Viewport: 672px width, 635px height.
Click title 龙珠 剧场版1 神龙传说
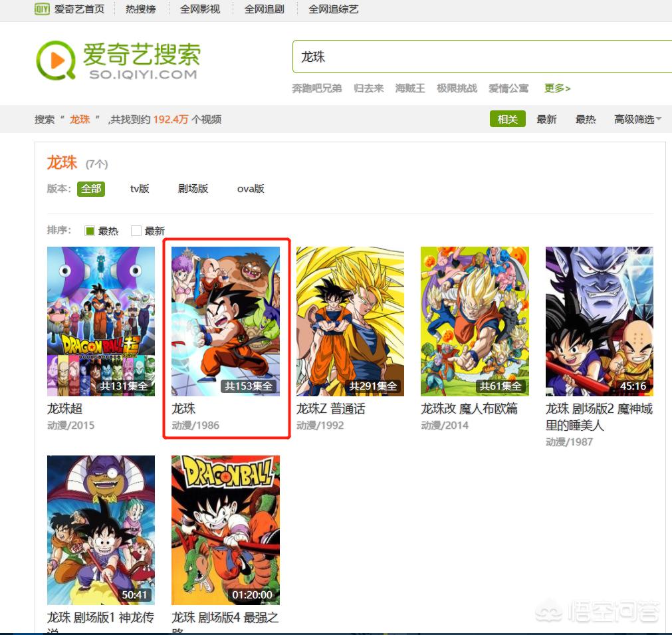tap(101, 624)
